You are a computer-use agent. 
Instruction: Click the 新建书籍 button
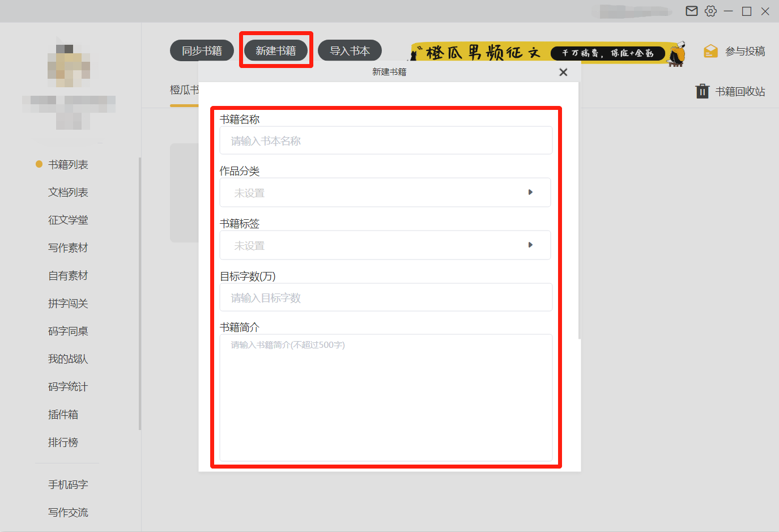[276, 50]
